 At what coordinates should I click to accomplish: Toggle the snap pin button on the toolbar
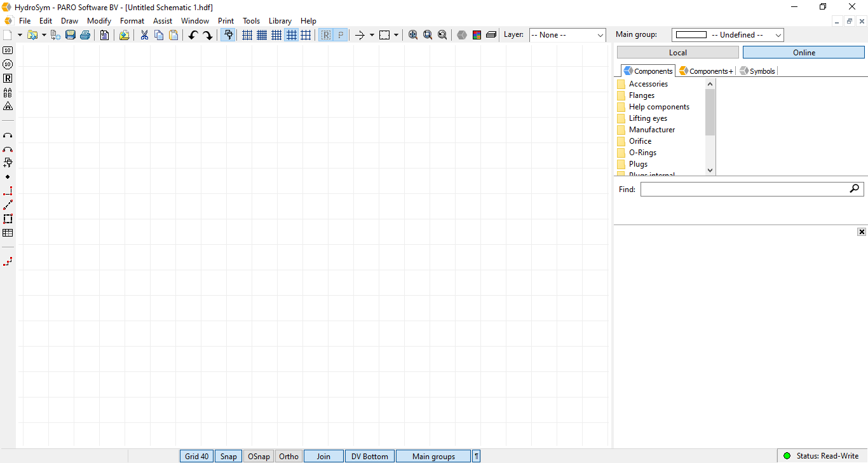coord(228,35)
